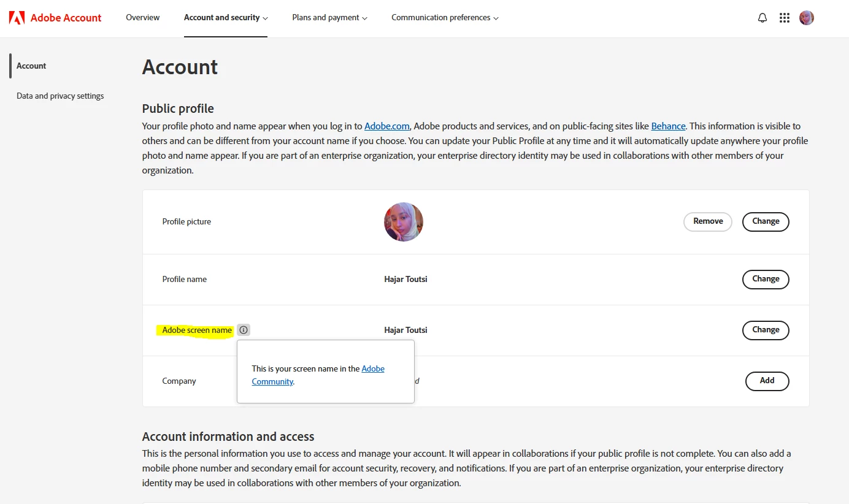Click the Profile name label
Screen dimensions: 849x504
pyautogui.click(x=184, y=279)
